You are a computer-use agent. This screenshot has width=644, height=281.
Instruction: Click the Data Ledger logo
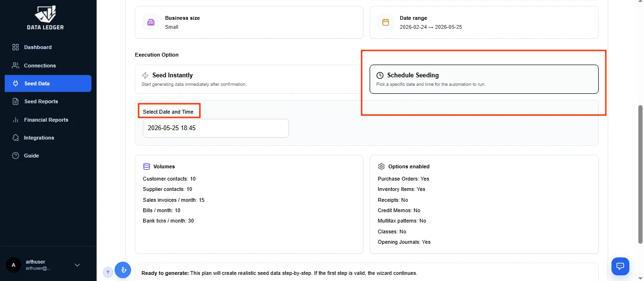click(45, 18)
